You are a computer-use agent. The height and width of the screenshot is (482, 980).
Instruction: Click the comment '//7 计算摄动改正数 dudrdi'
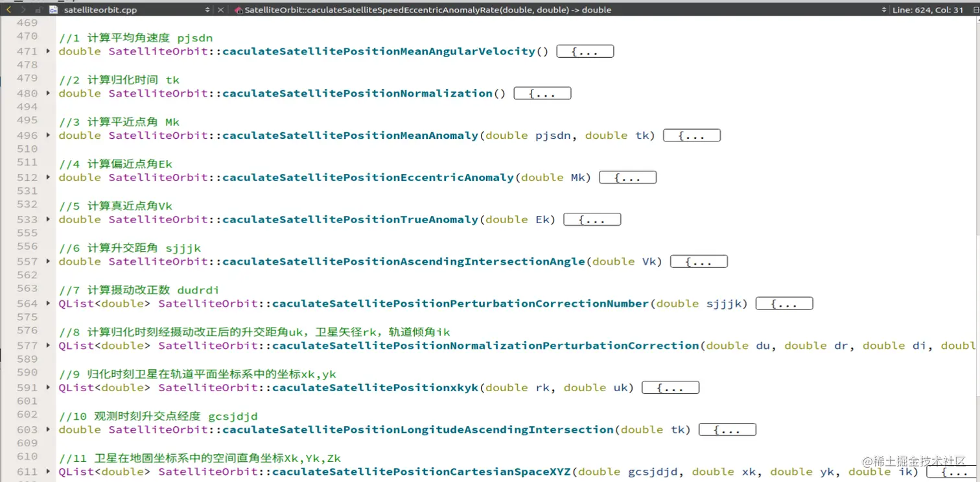[139, 290]
